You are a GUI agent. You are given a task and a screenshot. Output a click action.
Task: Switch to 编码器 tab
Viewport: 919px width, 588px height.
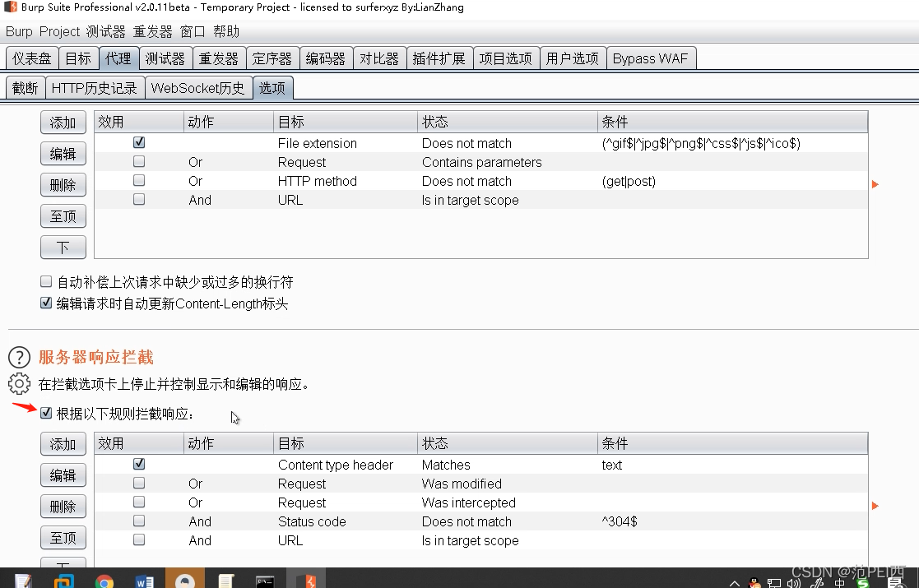pyautogui.click(x=326, y=58)
